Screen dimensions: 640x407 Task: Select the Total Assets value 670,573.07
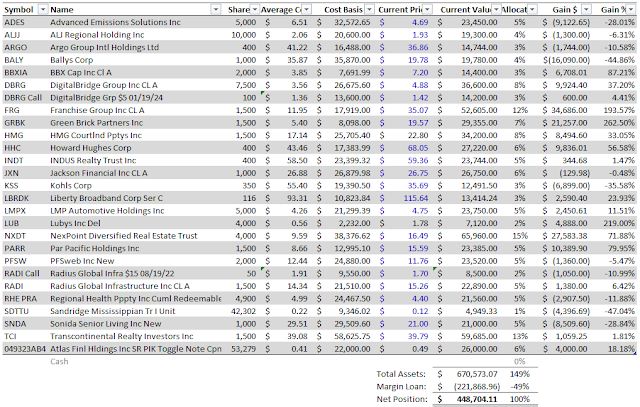pyautogui.click(x=477, y=374)
